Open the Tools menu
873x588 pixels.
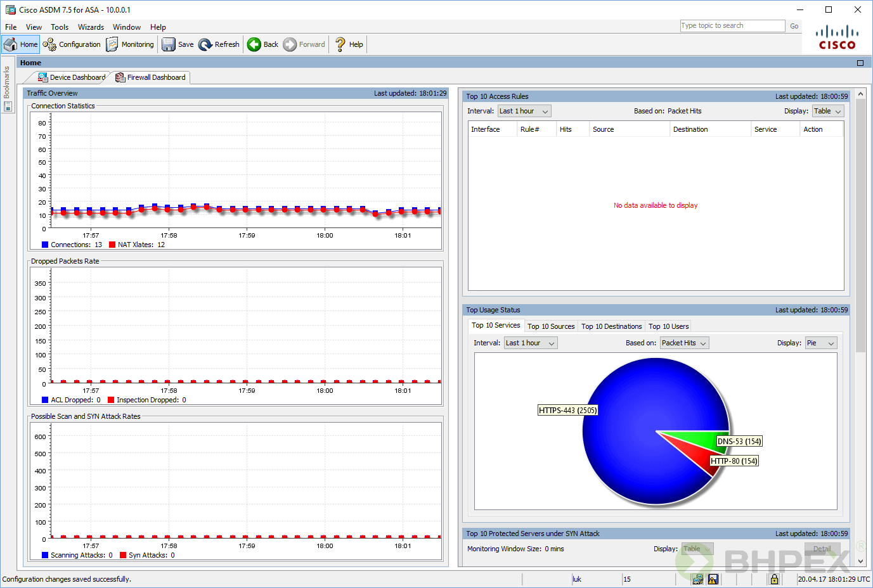point(60,27)
